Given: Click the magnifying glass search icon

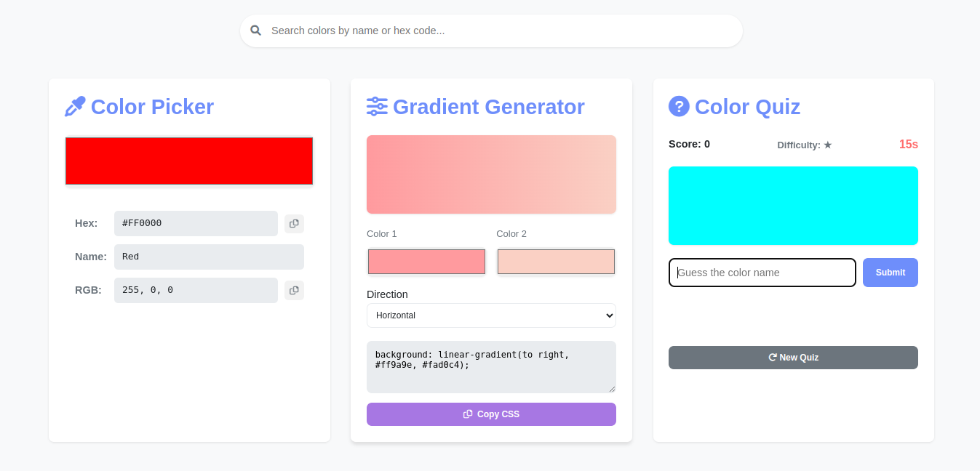Looking at the screenshot, I should coord(255,31).
